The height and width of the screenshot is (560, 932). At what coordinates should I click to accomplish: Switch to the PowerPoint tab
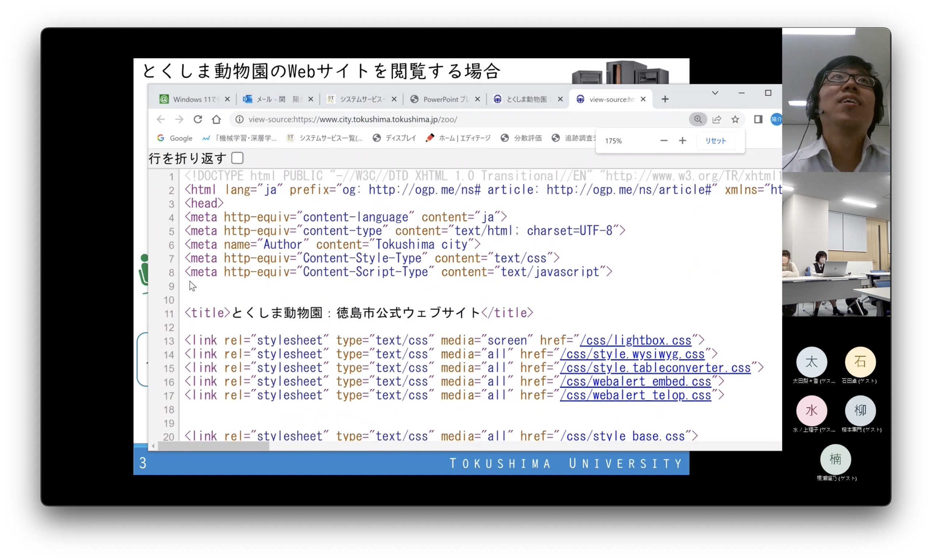click(x=444, y=99)
